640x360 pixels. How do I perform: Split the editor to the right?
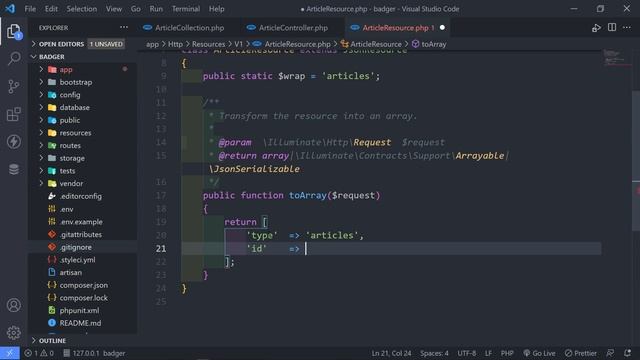(612, 27)
